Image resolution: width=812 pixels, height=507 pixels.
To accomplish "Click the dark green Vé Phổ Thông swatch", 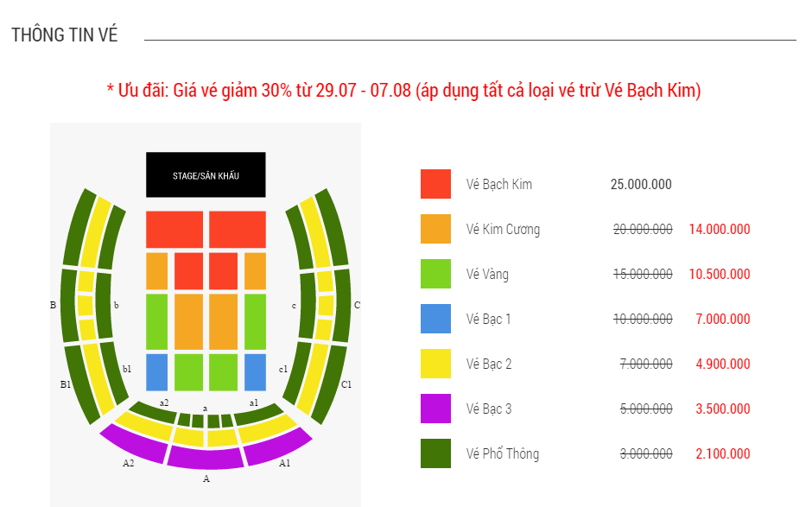I will [x=435, y=453].
